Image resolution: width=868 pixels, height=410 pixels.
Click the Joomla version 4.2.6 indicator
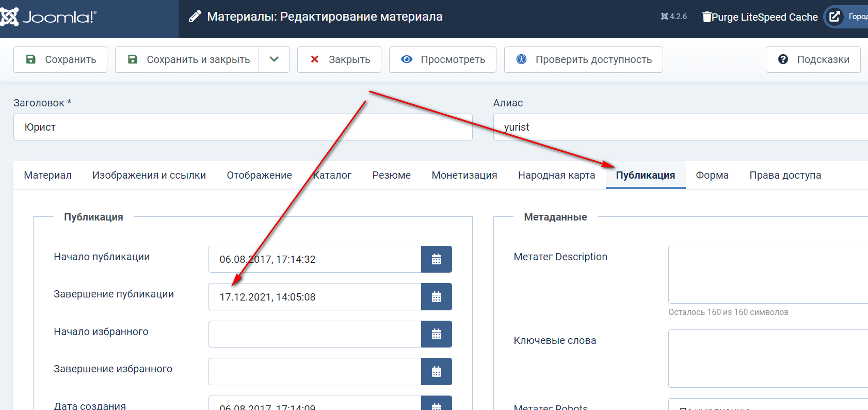[x=674, y=17]
